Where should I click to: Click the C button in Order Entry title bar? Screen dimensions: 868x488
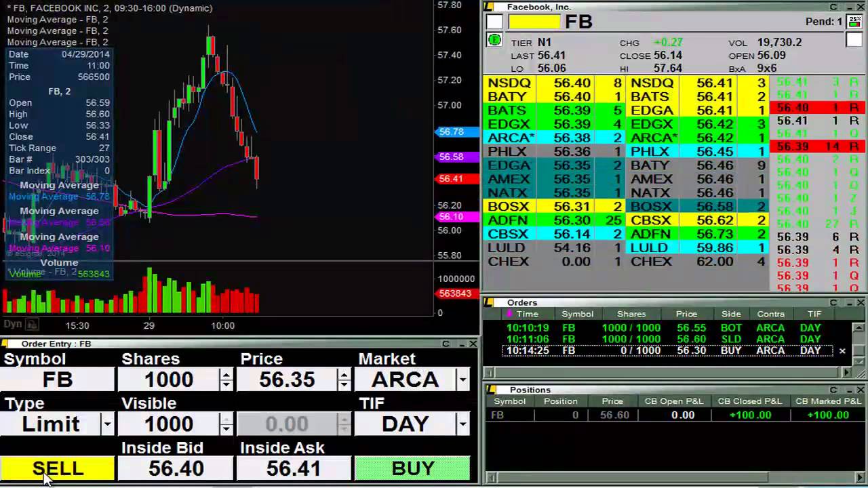(446, 344)
